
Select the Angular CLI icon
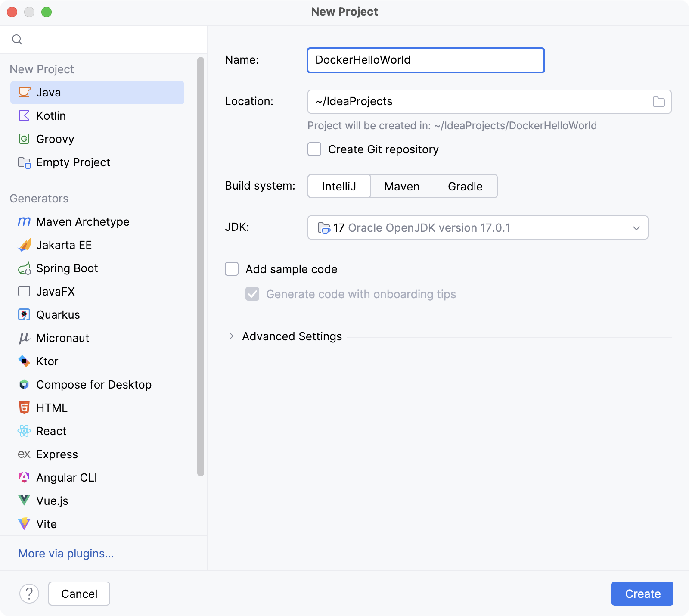24,478
